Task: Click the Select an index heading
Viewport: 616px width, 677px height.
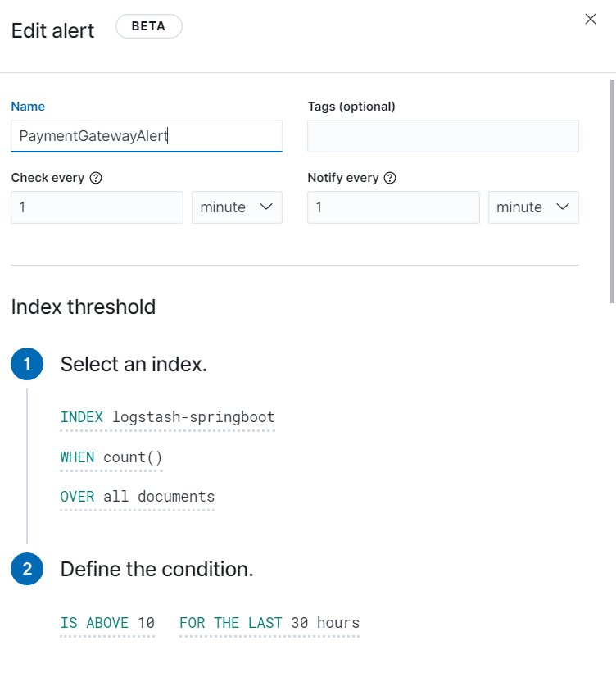Action: pyautogui.click(x=134, y=364)
